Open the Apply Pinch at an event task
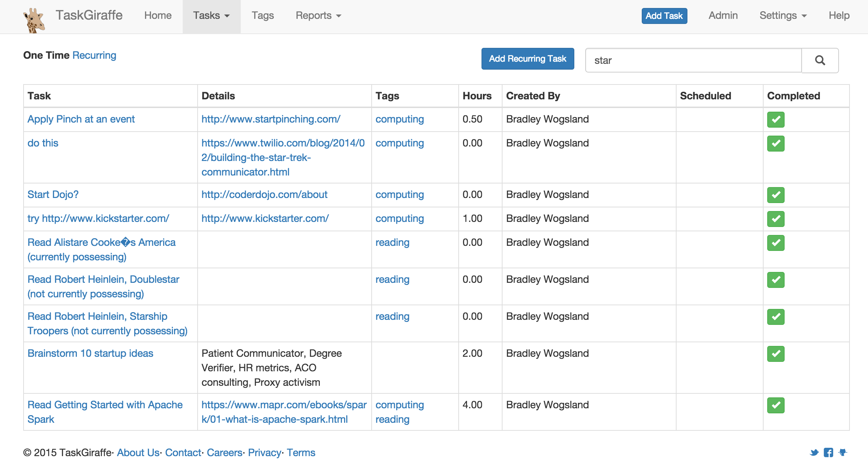868x467 pixels. [x=81, y=119]
